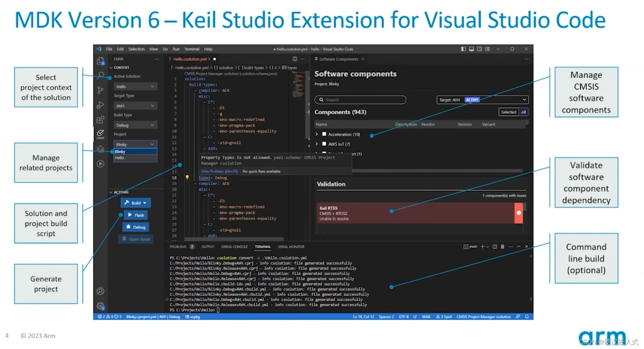Select Hello in the project dropdown list
Image resolution: width=644 pixels, height=349 pixels.
tap(135, 158)
